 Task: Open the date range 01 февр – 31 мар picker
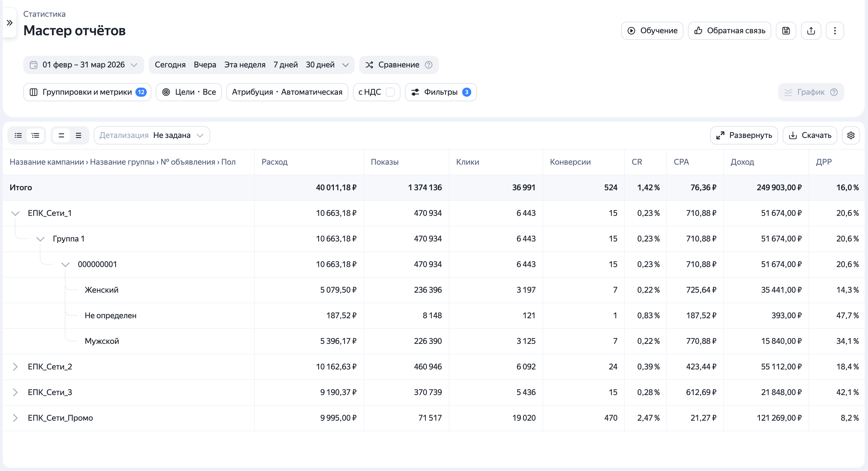click(x=84, y=65)
